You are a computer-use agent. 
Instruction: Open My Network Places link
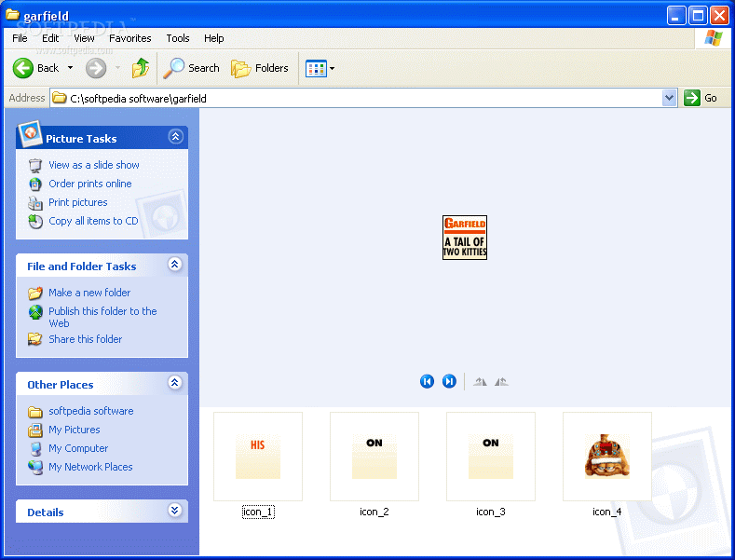point(90,467)
